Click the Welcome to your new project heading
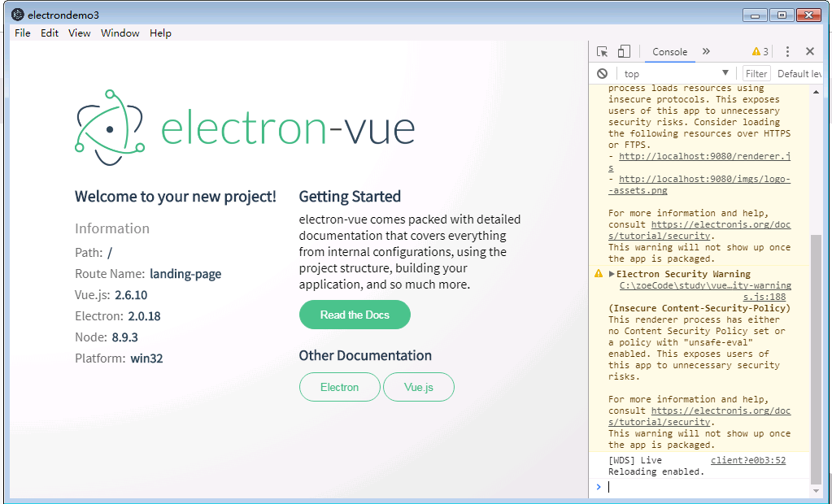Viewport: 832px width, 504px height. point(175,196)
